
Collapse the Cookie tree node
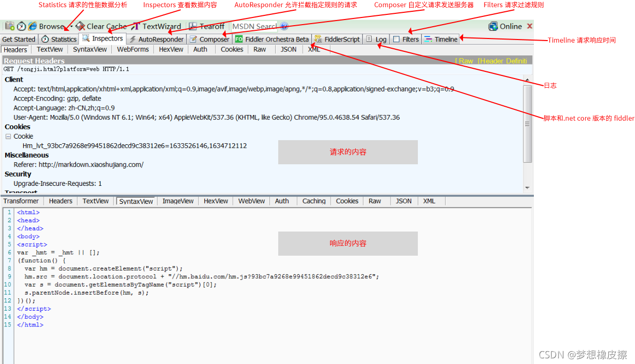(8, 137)
